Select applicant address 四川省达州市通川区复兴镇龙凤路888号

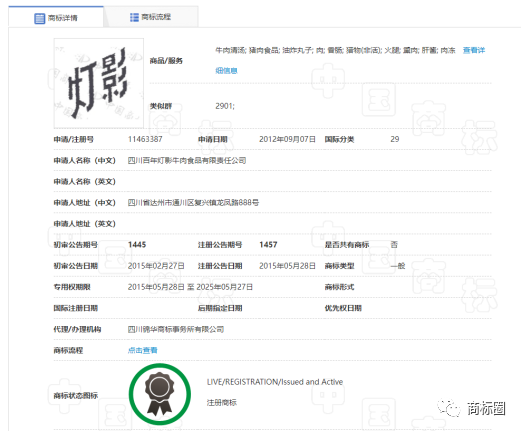pos(193,202)
